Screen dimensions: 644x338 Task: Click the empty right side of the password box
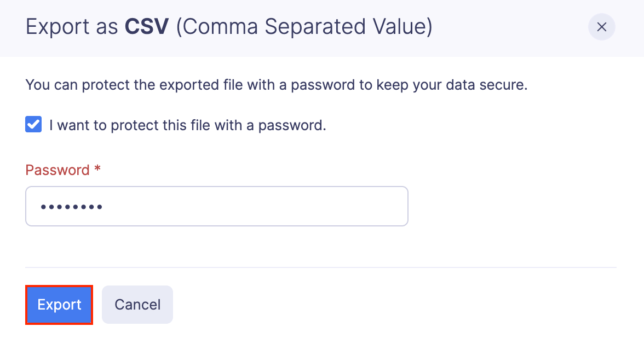point(329,206)
